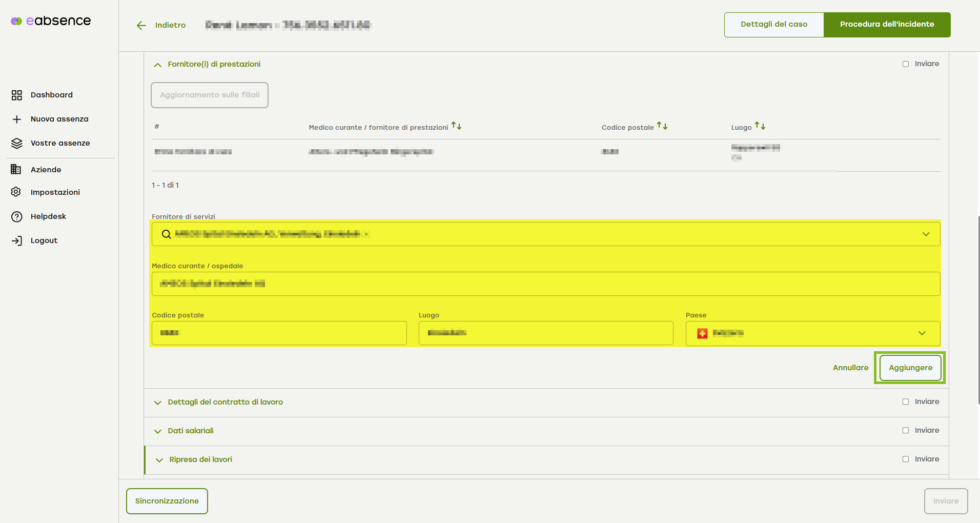Image resolution: width=980 pixels, height=523 pixels.
Task: Click the Sincronizzazione button
Action: 167,501
